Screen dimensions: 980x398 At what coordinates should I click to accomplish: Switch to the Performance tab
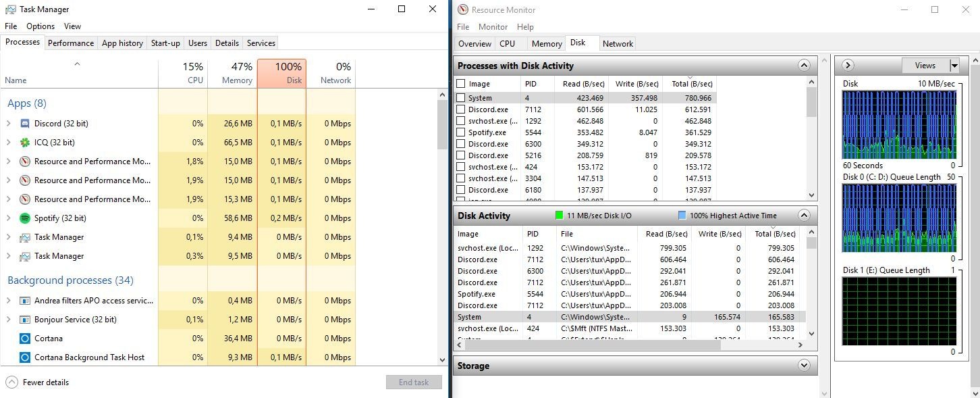point(71,43)
